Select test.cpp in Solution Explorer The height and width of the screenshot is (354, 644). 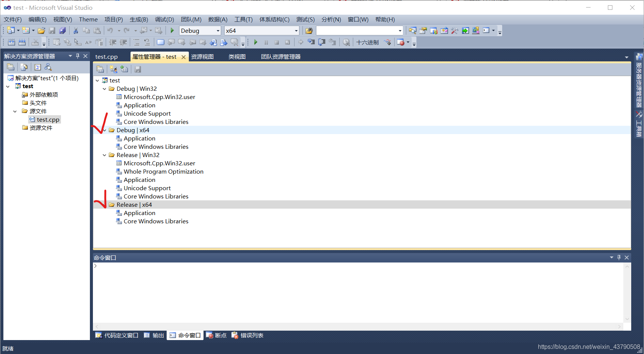[48, 119]
